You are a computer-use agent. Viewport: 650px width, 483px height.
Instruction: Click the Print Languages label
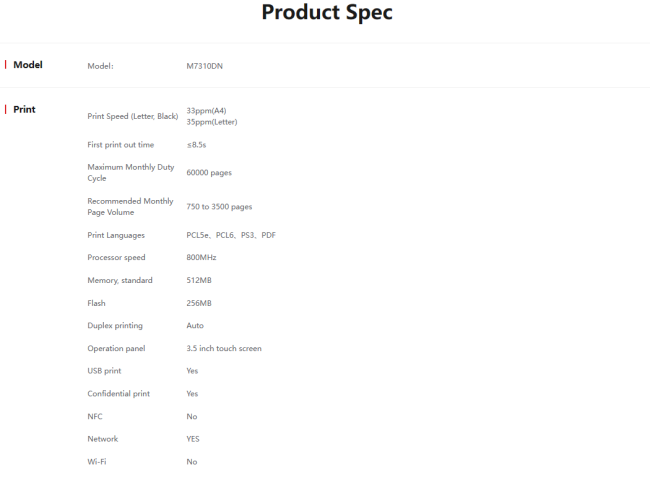point(116,235)
